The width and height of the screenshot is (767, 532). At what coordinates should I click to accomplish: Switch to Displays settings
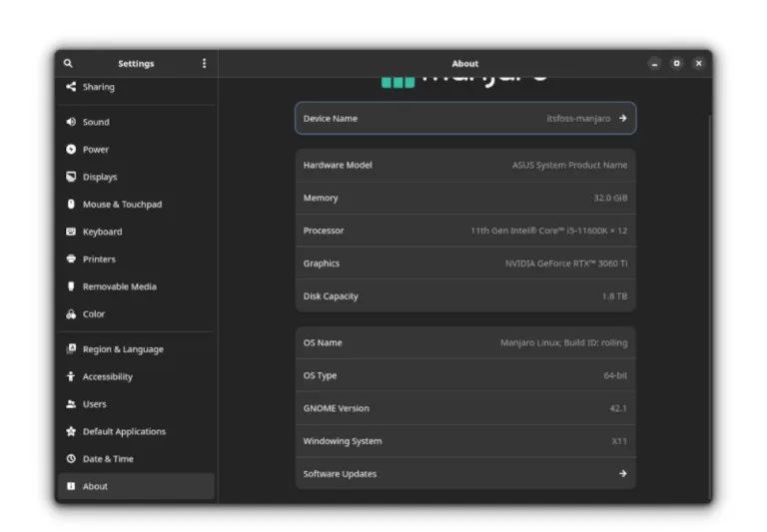coord(136,177)
